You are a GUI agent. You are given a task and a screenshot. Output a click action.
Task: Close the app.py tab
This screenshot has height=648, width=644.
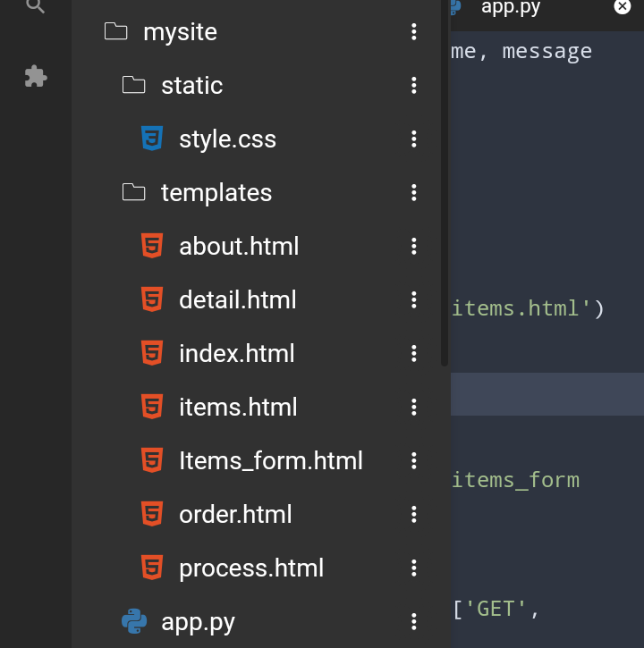click(x=622, y=6)
